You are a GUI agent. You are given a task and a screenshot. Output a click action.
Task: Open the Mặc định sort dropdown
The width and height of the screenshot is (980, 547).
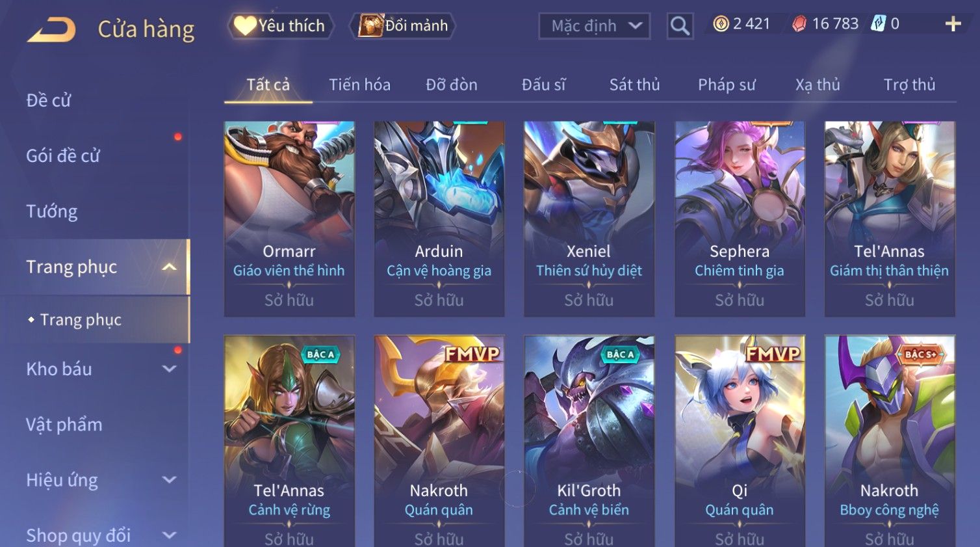[595, 26]
